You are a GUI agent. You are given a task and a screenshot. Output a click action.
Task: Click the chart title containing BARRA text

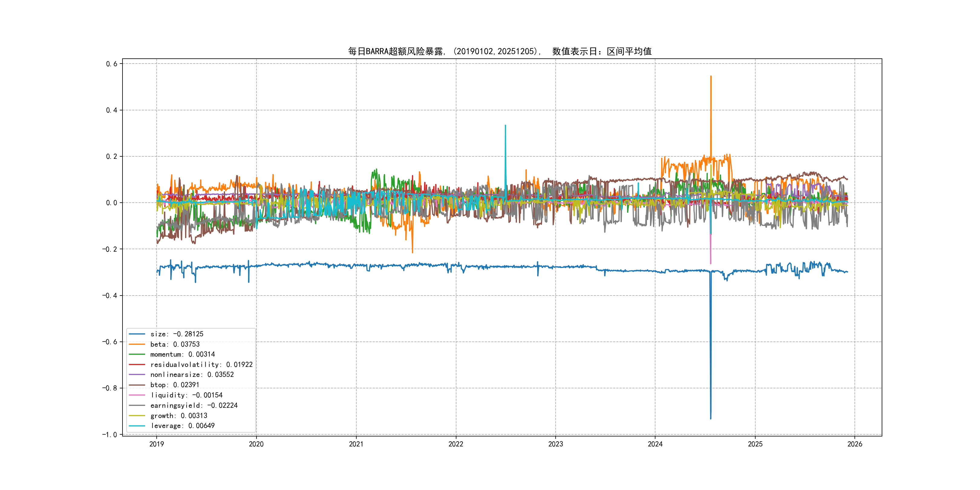(x=499, y=51)
